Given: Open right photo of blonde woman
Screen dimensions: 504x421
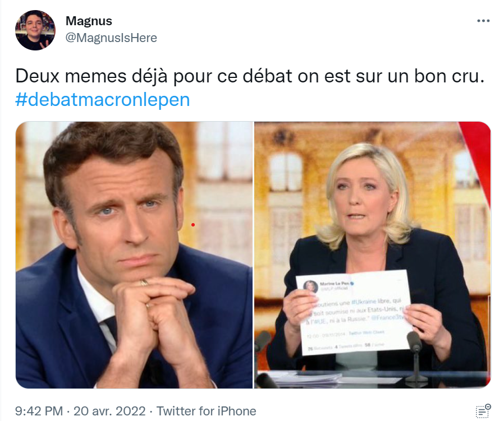Looking at the screenshot, I should point(373,255).
